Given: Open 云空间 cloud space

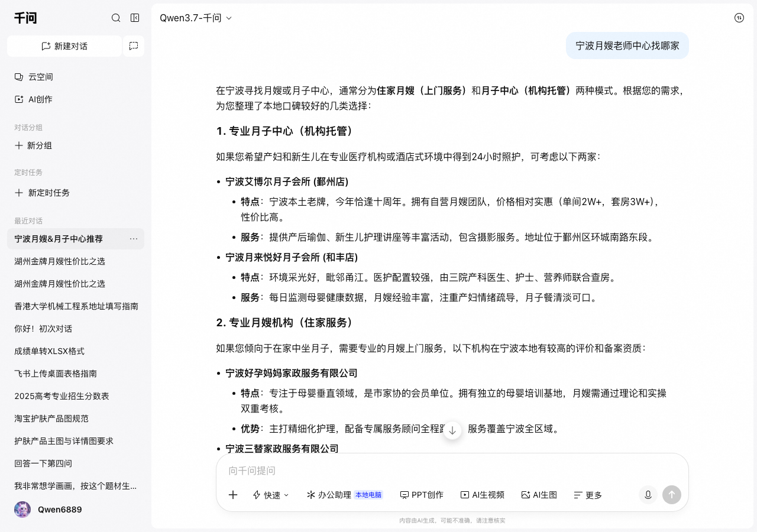Looking at the screenshot, I should [76, 77].
